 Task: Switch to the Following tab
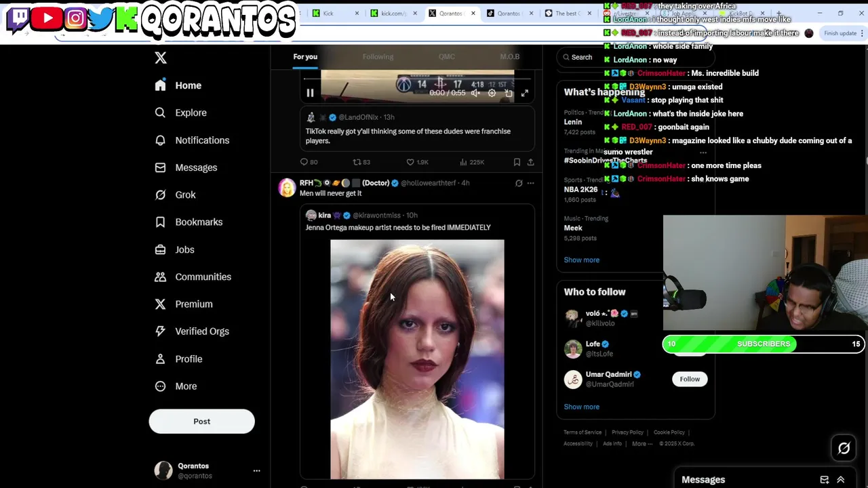click(x=378, y=57)
